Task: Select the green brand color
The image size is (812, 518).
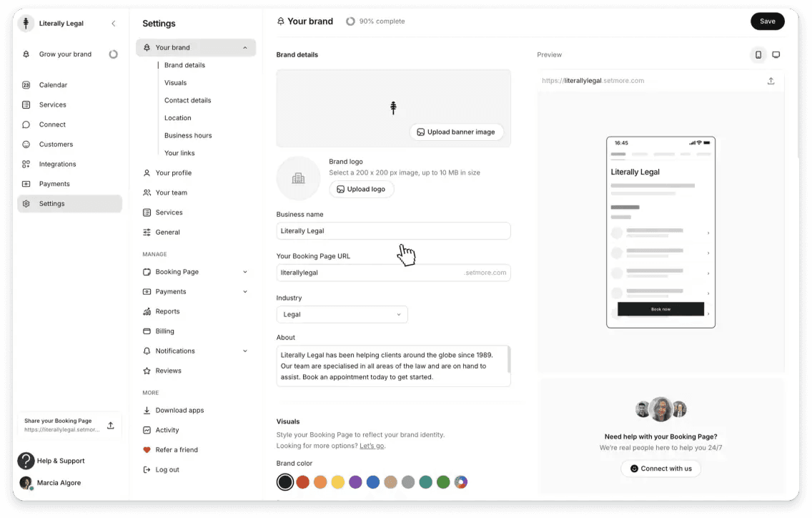Action: (443, 482)
